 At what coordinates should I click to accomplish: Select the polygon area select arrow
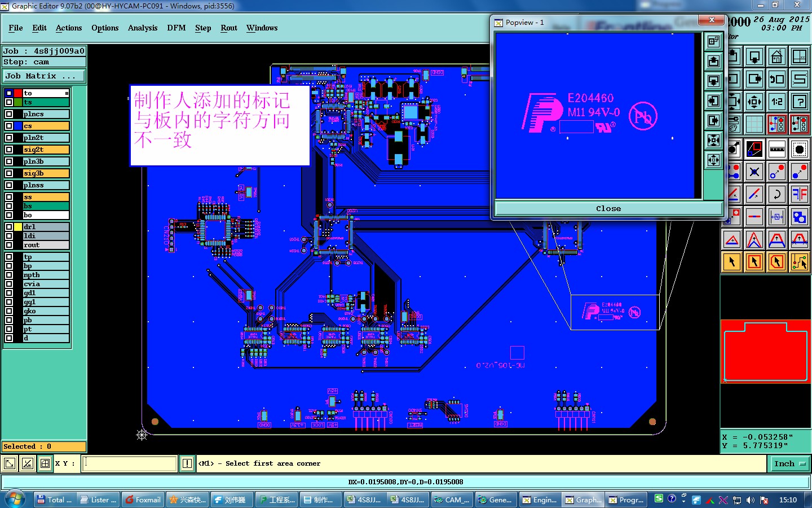(x=777, y=262)
